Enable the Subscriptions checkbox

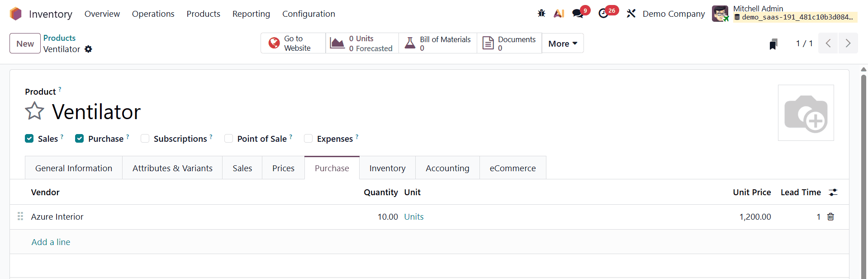(x=145, y=139)
